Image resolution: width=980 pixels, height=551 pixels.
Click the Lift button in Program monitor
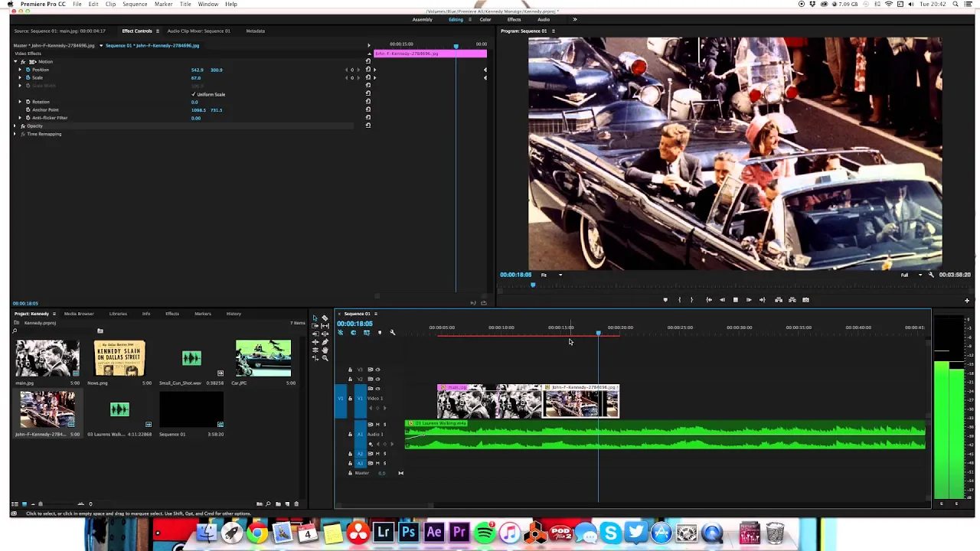click(x=779, y=300)
